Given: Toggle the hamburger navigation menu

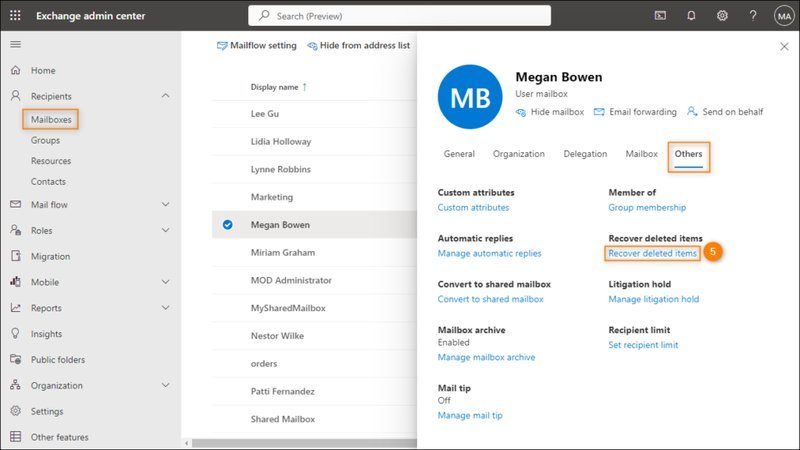Looking at the screenshot, I should [16, 44].
